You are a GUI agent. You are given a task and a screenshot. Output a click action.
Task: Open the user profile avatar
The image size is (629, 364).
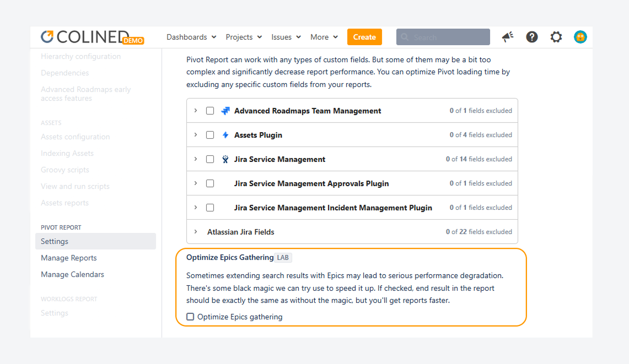(580, 37)
